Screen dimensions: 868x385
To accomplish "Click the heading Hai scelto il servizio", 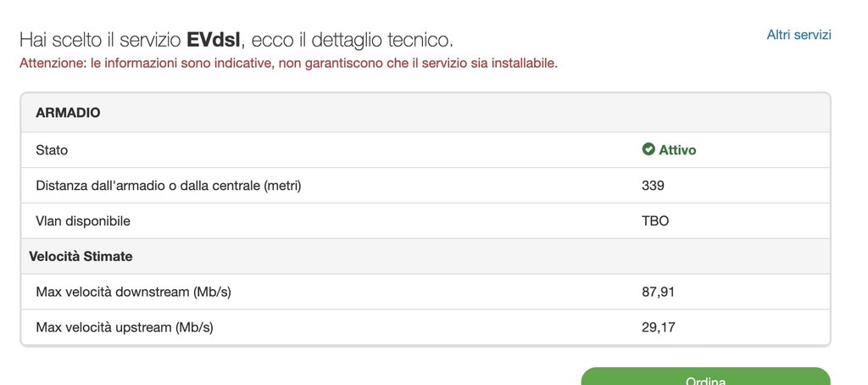I will click(100, 40).
